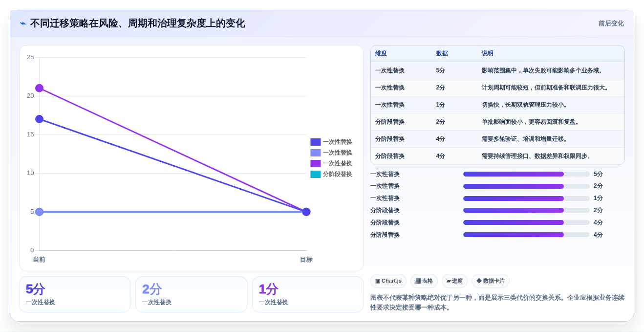Click the bar icon on 进度 chip
This screenshot has width=644, height=332.
click(x=449, y=281)
